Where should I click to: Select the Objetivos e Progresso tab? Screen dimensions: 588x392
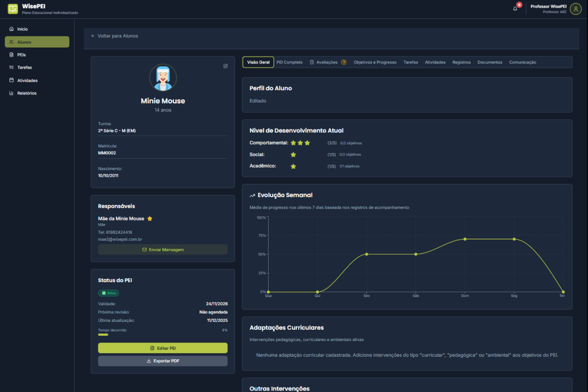coord(375,62)
